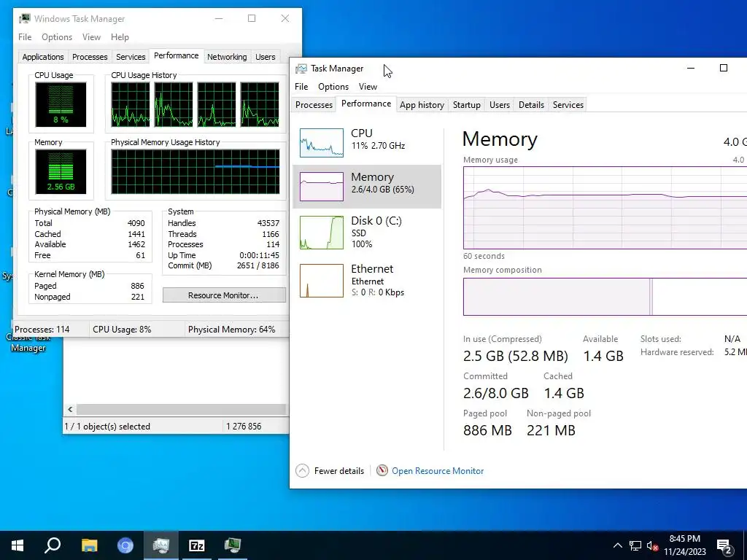Open taskbar search magnifier
The height and width of the screenshot is (560, 747).
[53, 545]
